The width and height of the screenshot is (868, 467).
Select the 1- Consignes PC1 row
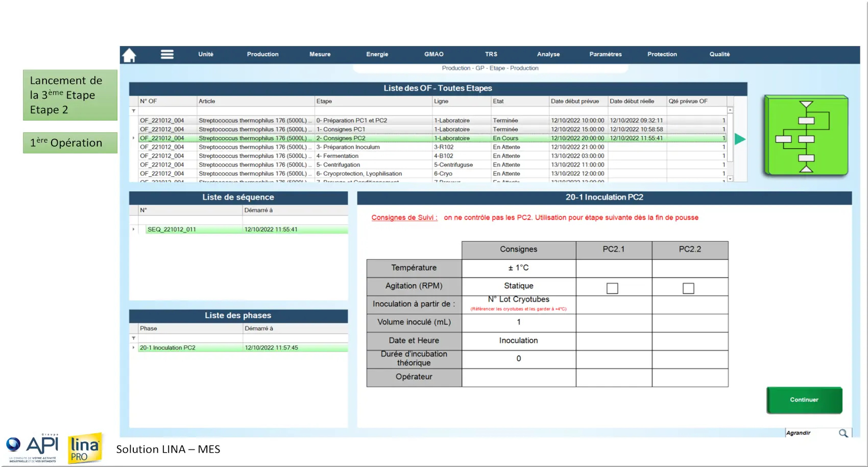[432, 129]
